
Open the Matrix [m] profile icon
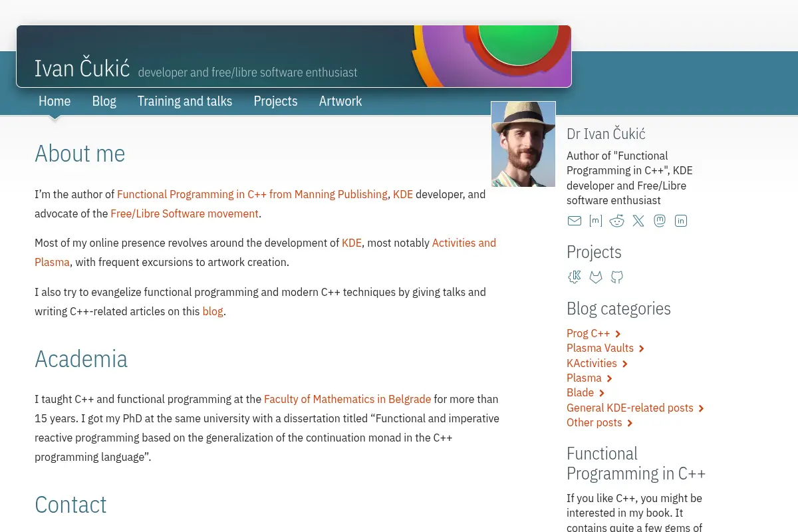[x=596, y=221]
